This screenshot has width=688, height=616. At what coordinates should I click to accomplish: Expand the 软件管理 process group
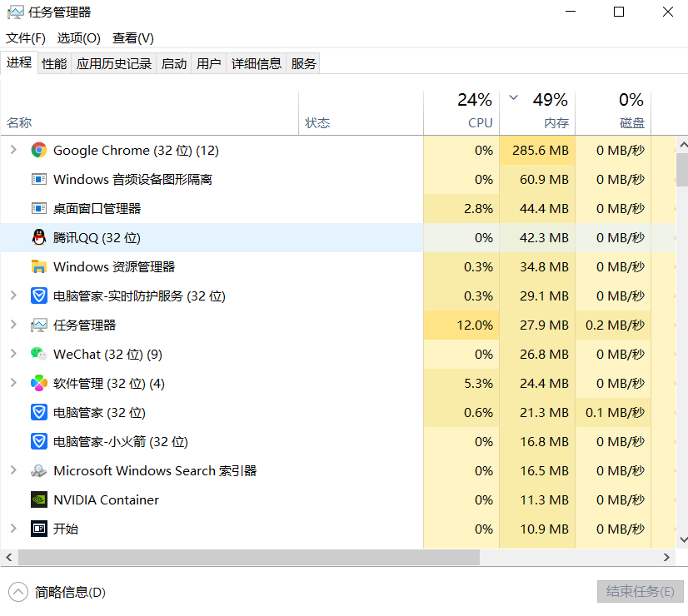(x=13, y=383)
